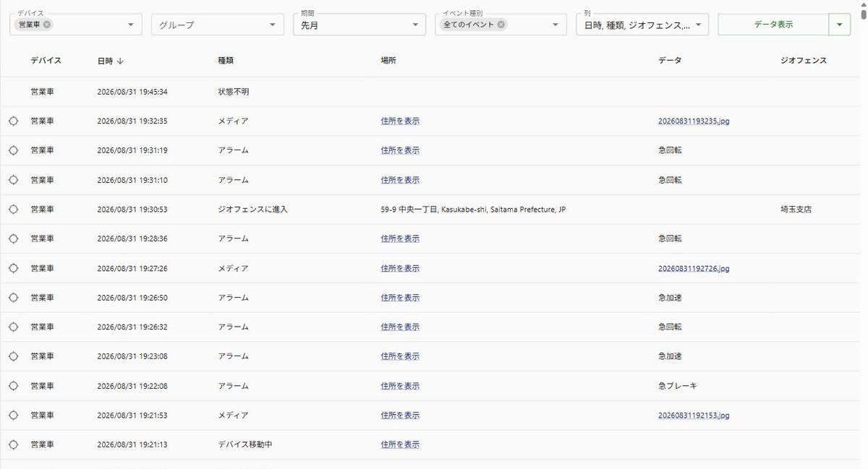The height and width of the screenshot is (469, 868).
Task: Select the 急ブレーキ data cell
Action: (678, 386)
